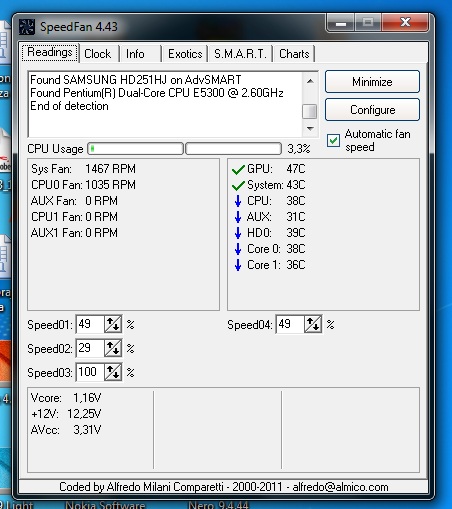Click the 'CPU0 Fan: 1035 RPM' reading
This screenshot has height=509, width=452.
[x=83, y=185]
